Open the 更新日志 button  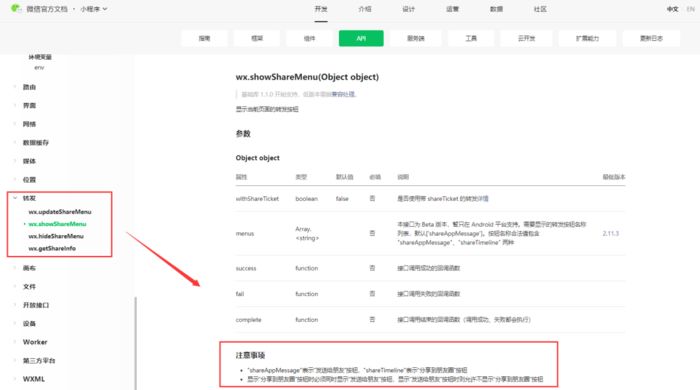[x=651, y=38]
